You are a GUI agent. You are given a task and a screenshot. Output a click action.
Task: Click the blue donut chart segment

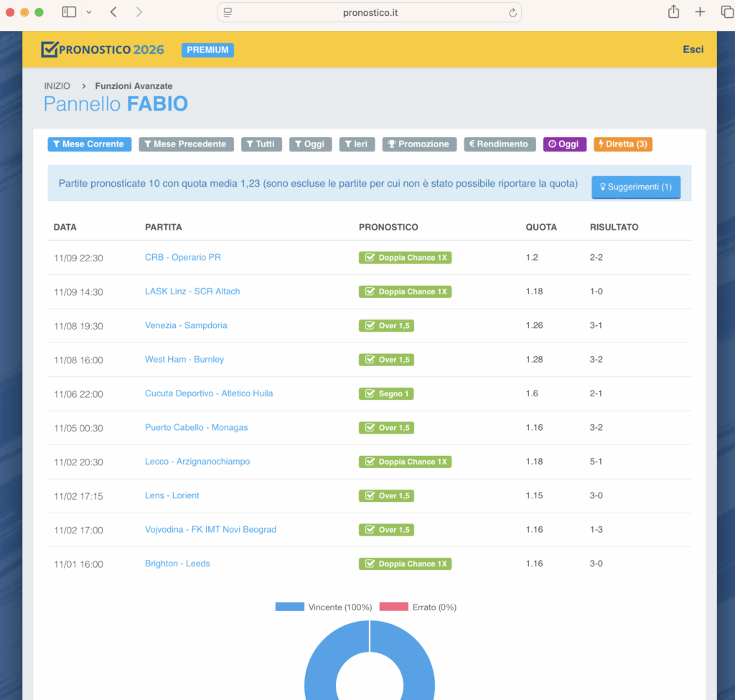[x=416, y=668]
